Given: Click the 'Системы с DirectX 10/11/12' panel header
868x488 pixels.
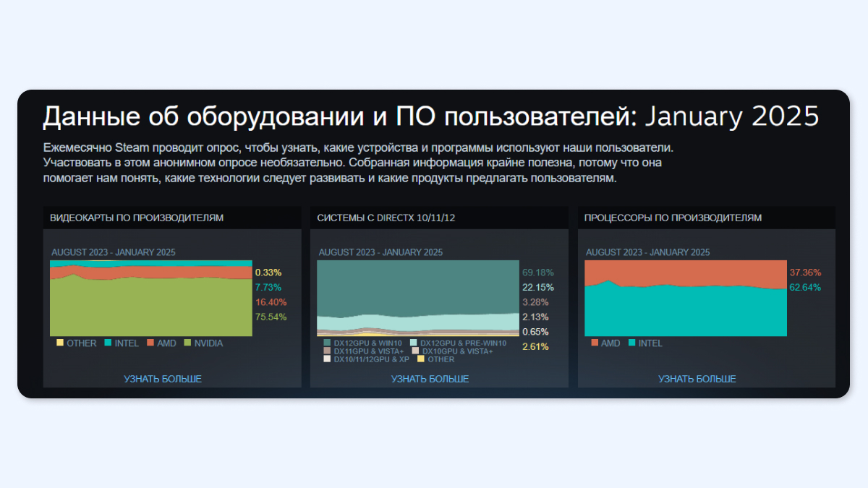Looking at the screenshot, I should (x=440, y=218).
